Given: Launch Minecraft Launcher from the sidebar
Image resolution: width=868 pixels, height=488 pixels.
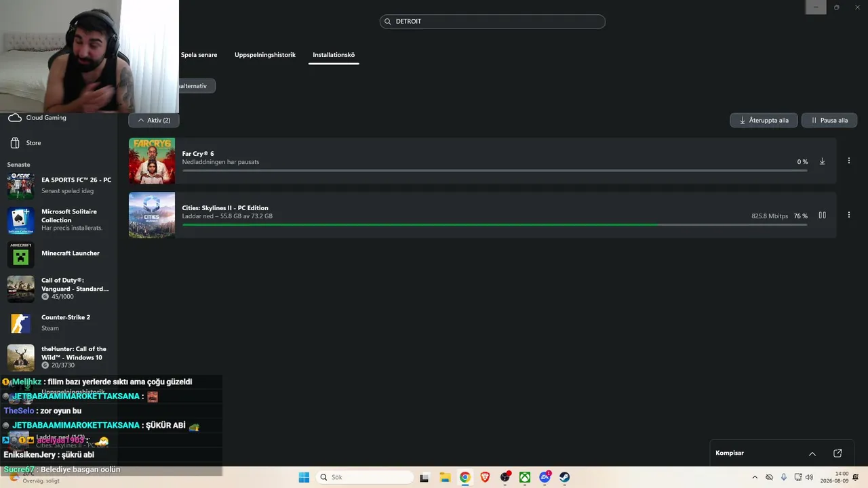Looking at the screenshot, I should [x=58, y=254].
